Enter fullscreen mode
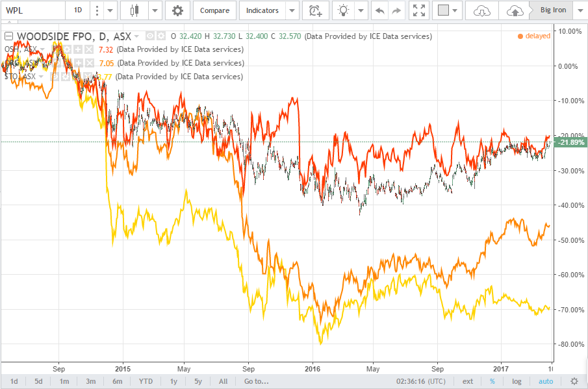Viewport: 588px width, 389px height. pos(420,10)
